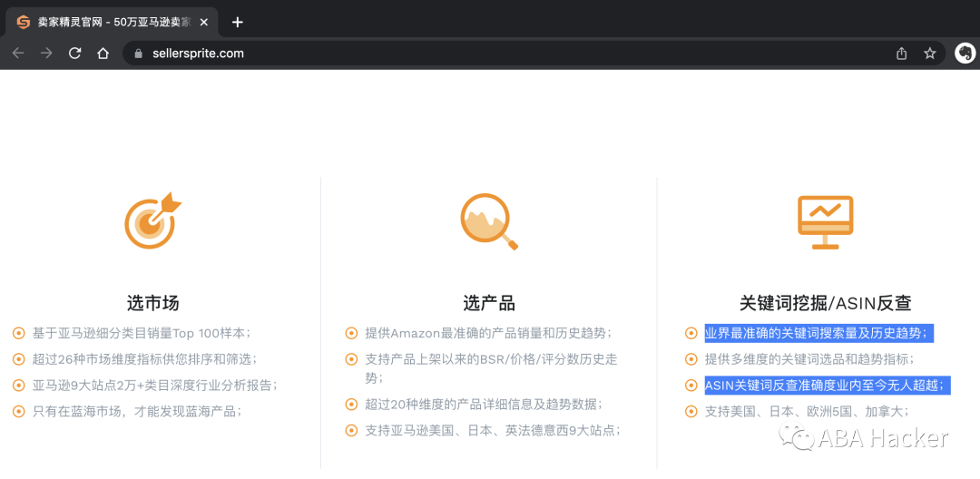Click text 支持产品上架以来的BSR/价格/评分数历史走势

(x=492, y=368)
